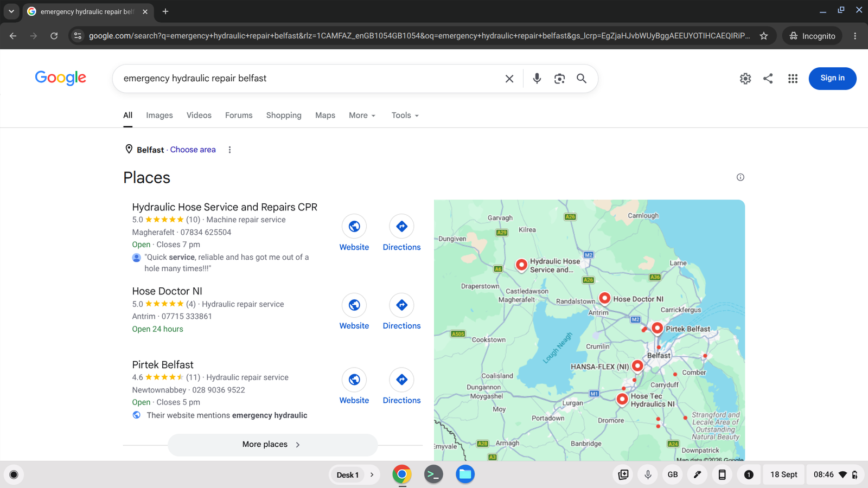This screenshot has height=488, width=868.
Task: Open the screen capture tray icon
Action: point(623,475)
